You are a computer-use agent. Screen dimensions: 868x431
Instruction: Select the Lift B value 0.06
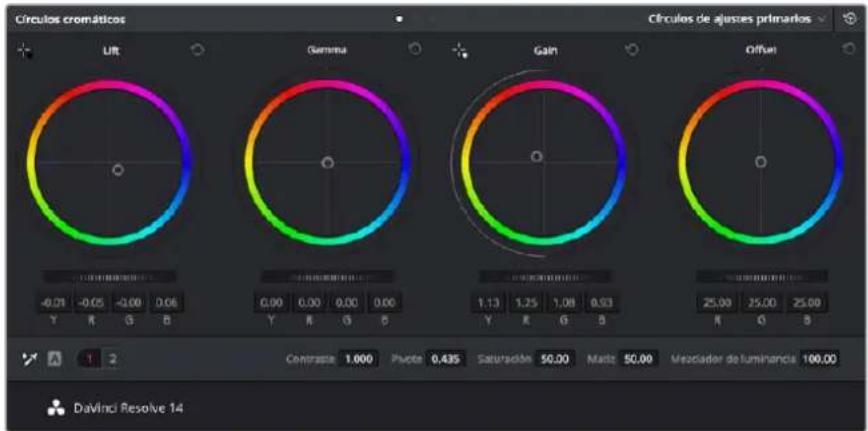click(x=166, y=303)
